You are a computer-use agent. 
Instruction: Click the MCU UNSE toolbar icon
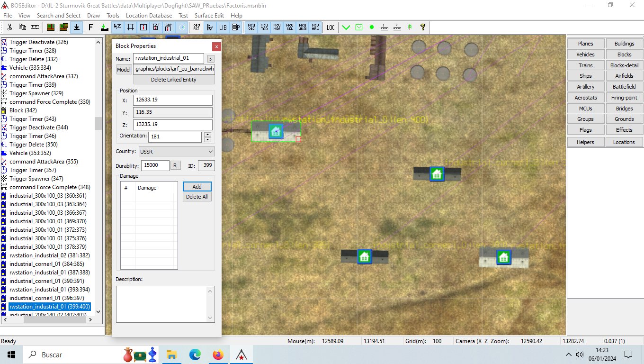click(303, 27)
